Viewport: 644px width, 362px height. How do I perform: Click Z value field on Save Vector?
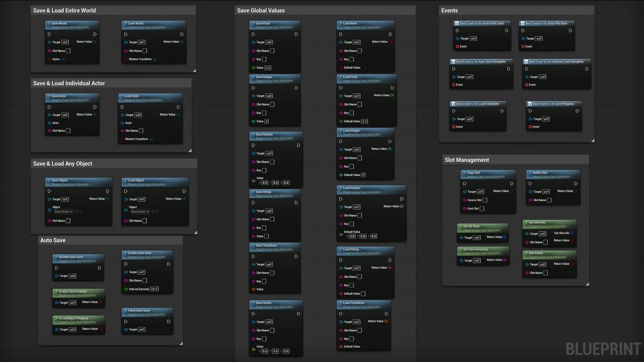286,351
